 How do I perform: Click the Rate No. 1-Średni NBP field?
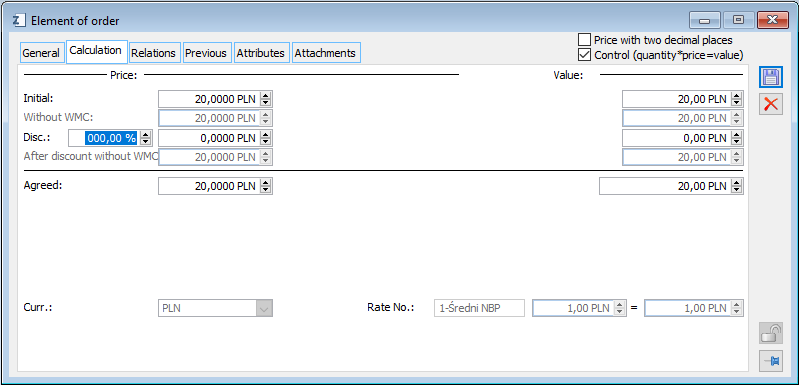point(479,308)
